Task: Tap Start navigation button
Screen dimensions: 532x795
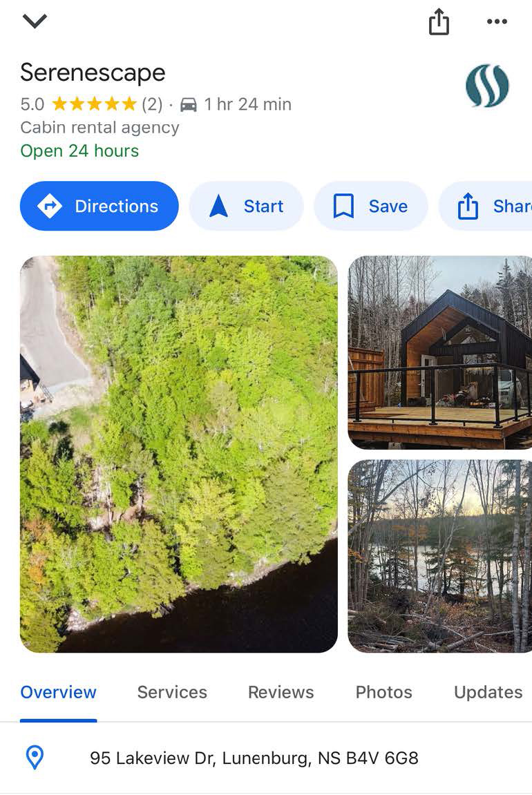Action: coord(247,206)
